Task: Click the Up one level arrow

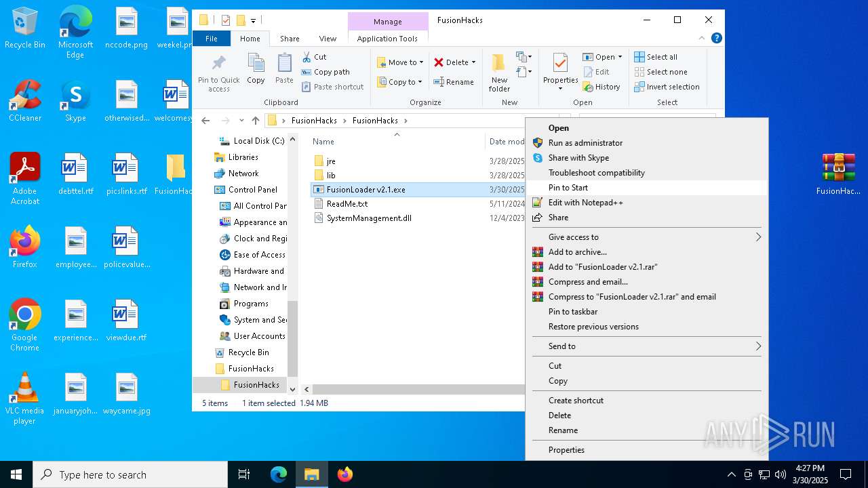Action: pyautogui.click(x=256, y=121)
